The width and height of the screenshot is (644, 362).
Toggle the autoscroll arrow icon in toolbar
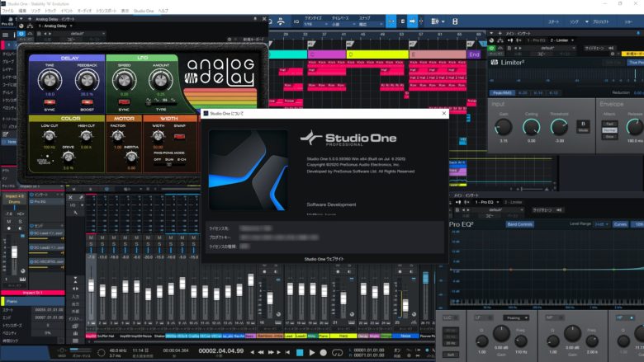[412, 21]
